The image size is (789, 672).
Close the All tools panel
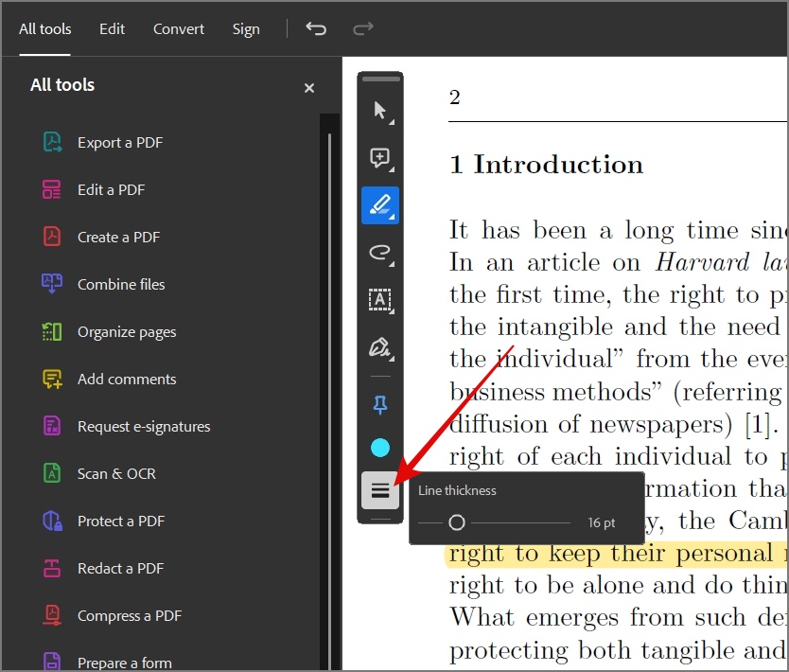[x=309, y=88]
